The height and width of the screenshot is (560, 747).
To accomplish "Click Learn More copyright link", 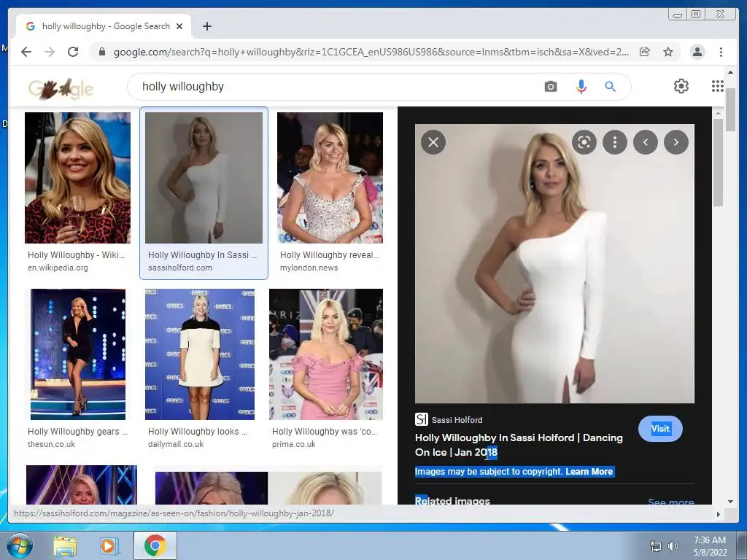I will pyautogui.click(x=589, y=472).
